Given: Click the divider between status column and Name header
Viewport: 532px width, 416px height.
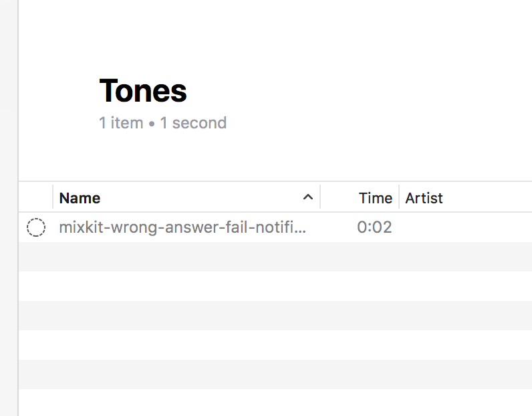Looking at the screenshot, I should tap(53, 198).
